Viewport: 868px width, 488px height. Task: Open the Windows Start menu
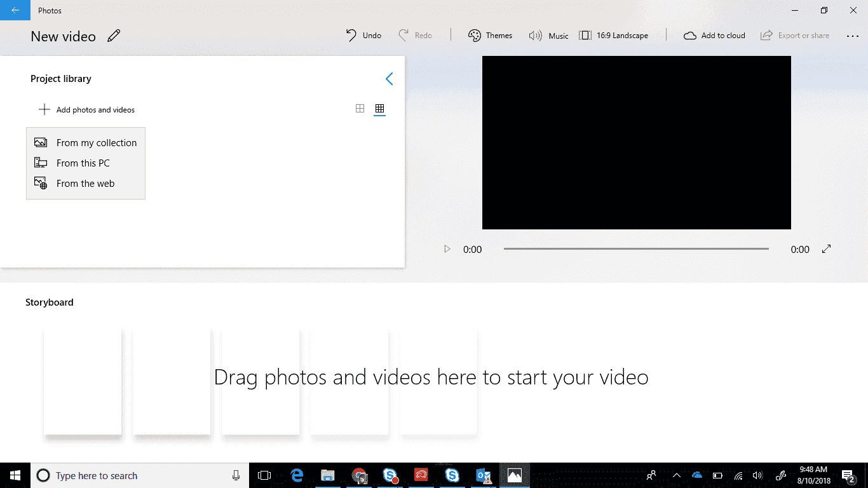[x=15, y=475]
